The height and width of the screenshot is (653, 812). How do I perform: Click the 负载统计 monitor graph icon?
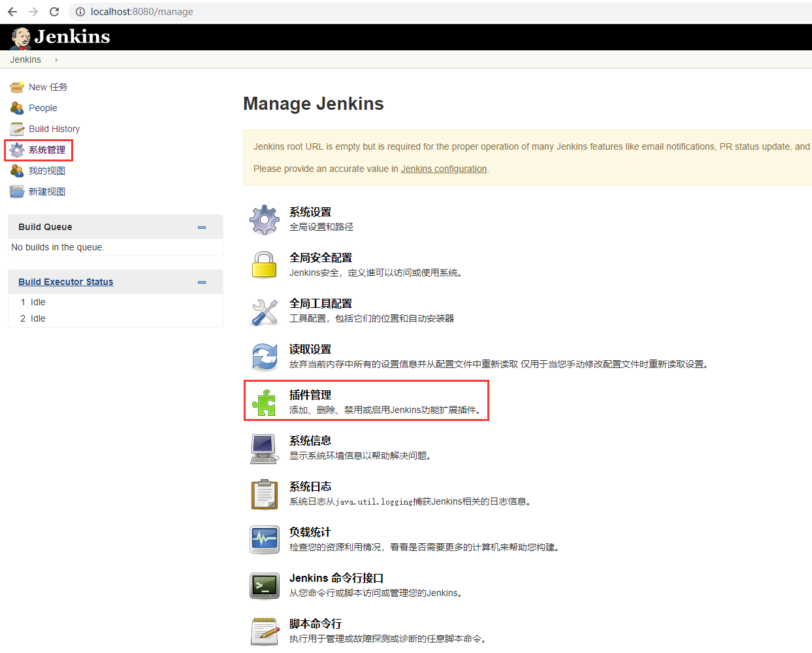coord(265,540)
